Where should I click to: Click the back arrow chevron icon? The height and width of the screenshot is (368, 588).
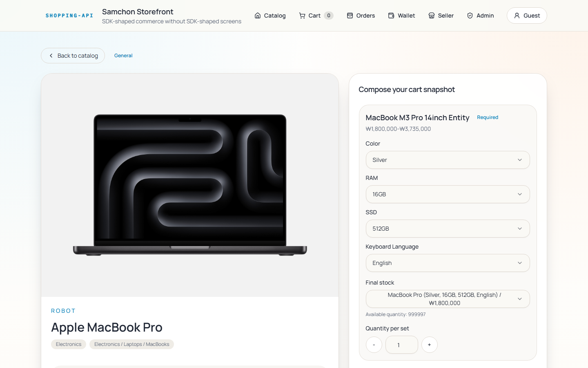click(x=51, y=56)
